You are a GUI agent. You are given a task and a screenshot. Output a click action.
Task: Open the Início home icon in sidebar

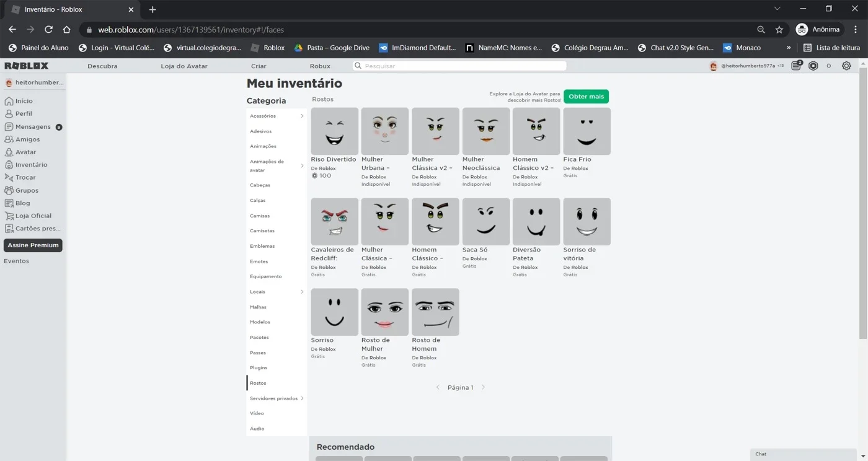pos(9,101)
